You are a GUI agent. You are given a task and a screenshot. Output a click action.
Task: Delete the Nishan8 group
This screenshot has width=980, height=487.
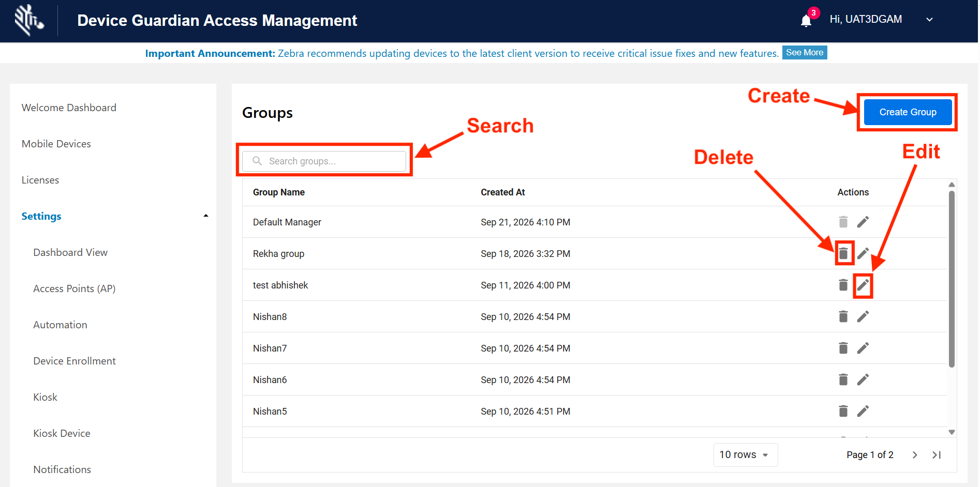pos(843,316)
